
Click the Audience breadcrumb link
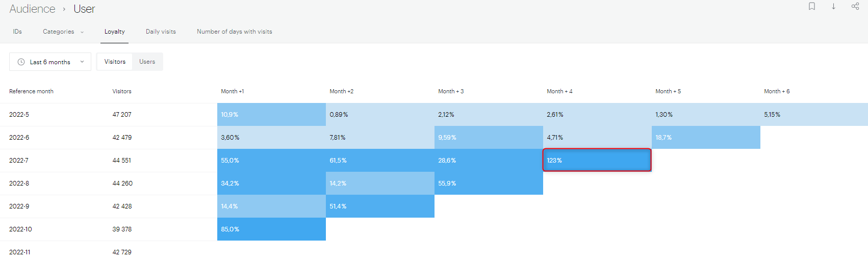tap(32, 9)
